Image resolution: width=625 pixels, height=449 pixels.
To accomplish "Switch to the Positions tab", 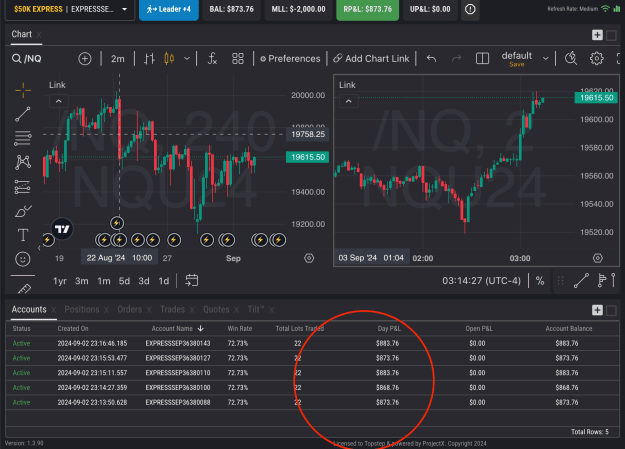I will 82,309.
